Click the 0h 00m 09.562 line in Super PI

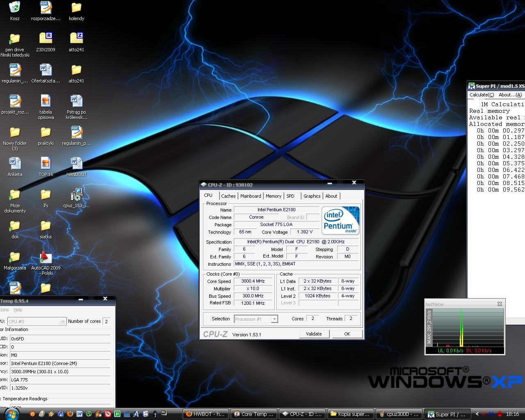[x=501, y=189]
